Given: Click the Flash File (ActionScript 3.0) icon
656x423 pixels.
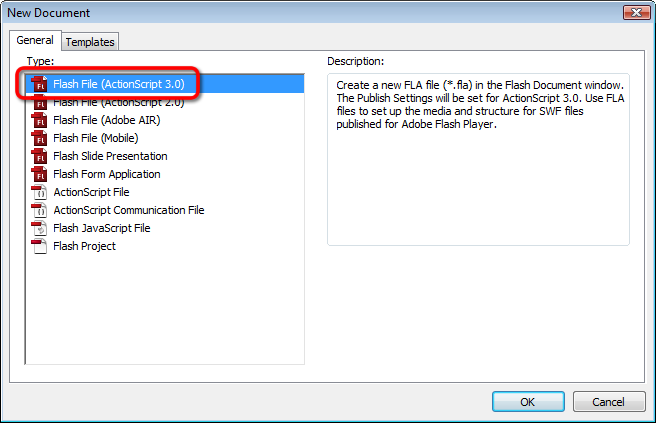Looking at the screenshot, I should coord(40,84).
